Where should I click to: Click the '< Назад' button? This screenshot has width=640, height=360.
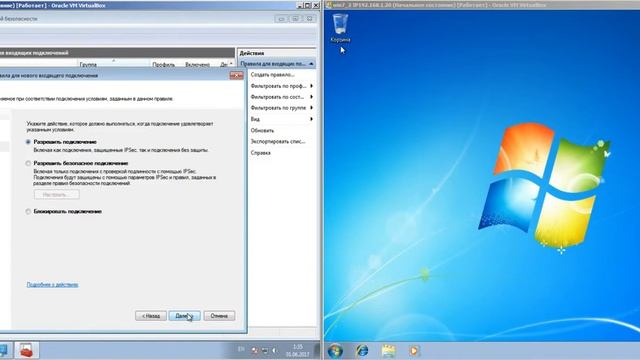(151, 316)
